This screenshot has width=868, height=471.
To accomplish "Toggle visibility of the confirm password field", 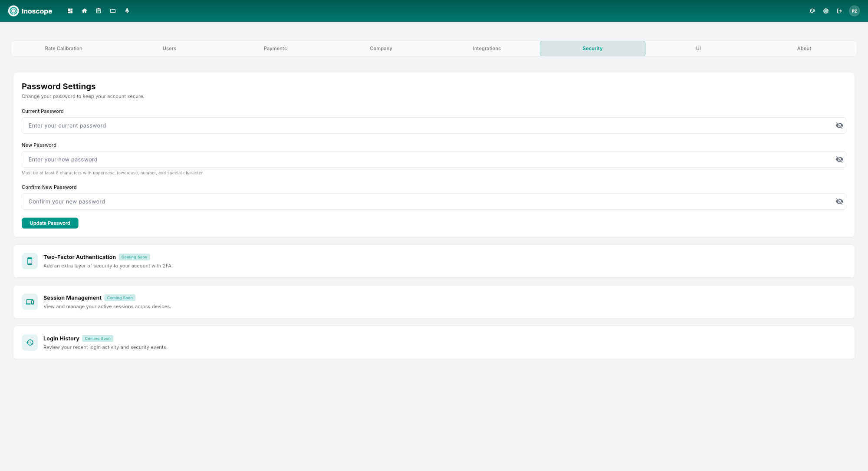I will tap(839, 201).
